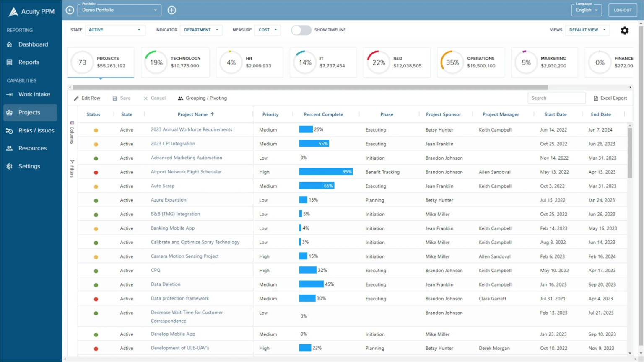Open the Grouping / Pivoting tool
Screen dimensions: 644x362
pos(203,98)
